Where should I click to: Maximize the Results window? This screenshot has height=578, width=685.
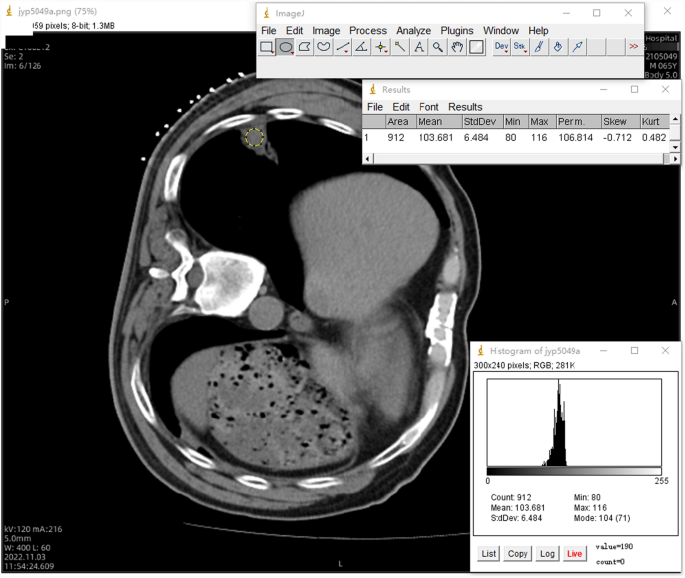(634, 90)
